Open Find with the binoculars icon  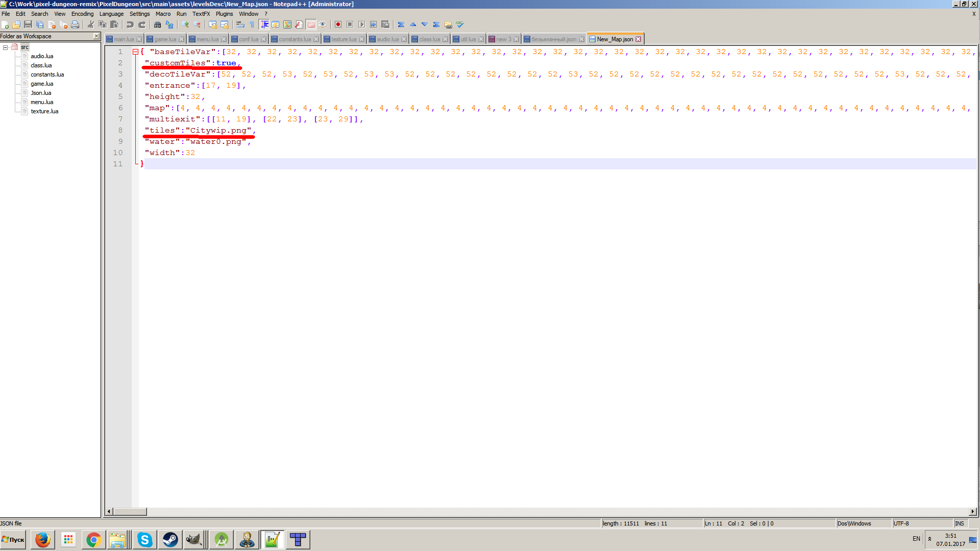[157, 24]
